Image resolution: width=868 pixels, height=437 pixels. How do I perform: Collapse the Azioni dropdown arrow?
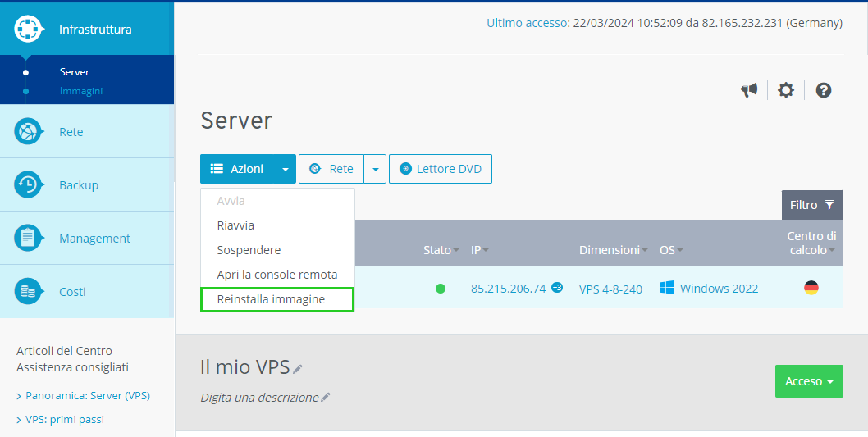[x=286, y=169]
